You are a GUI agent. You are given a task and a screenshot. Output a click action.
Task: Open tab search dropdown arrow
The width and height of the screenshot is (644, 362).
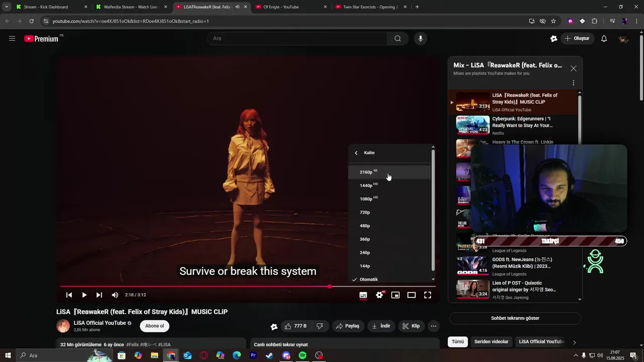point(7,7)
